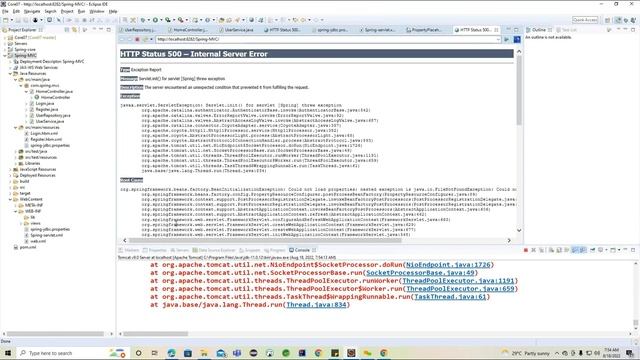Open TaskThread.java:61 link
The image size is (640, 360).
click(450, 297)
